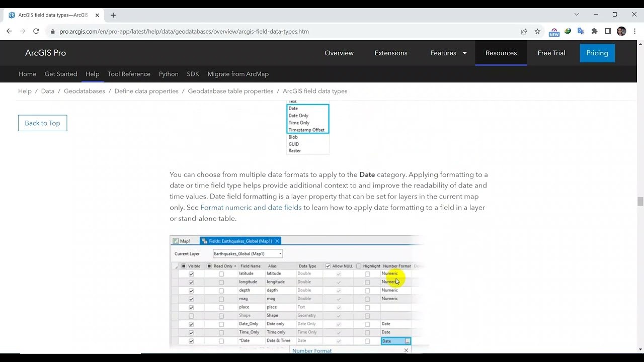Open the tab search chevron
This screenshot has width=644, height=362.
click(x=577, y=15)
